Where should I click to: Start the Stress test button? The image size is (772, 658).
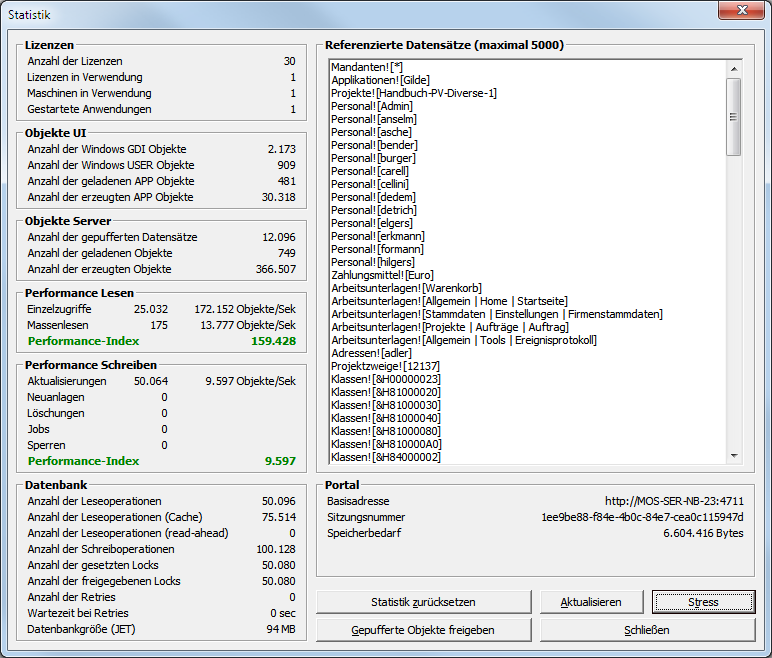tap(702, 602)
